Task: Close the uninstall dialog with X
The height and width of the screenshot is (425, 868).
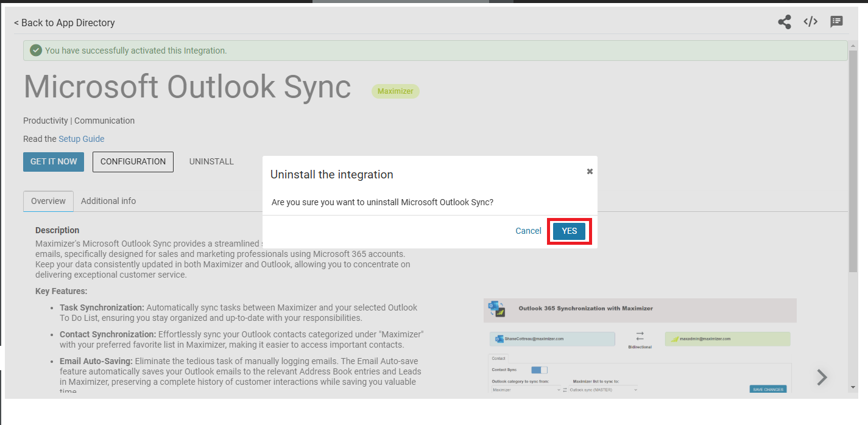Action: (x=590, y=172)
